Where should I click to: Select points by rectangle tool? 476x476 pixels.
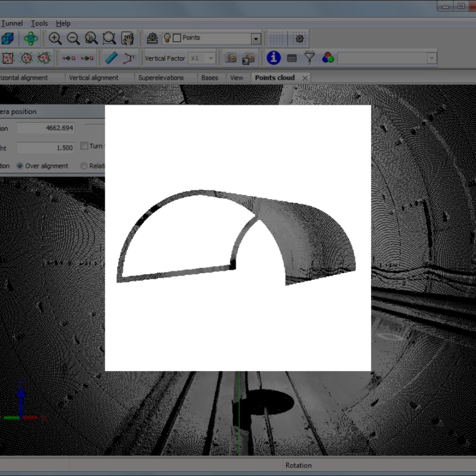click(x=8, y=58)
